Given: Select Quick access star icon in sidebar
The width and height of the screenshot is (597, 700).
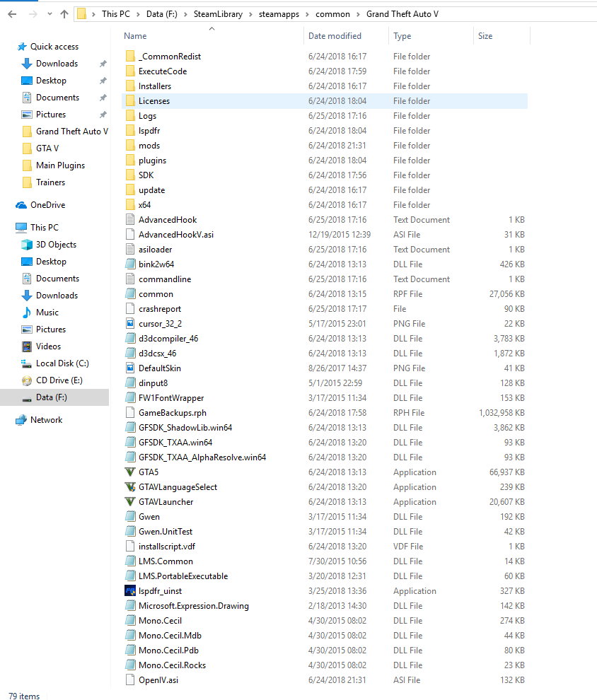Looking at the screenshot, I should 21,47.
